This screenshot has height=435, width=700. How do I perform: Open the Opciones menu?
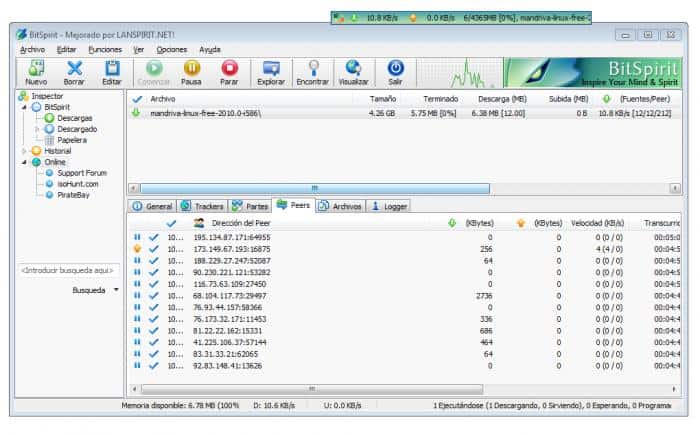click(x=172, y=50)
